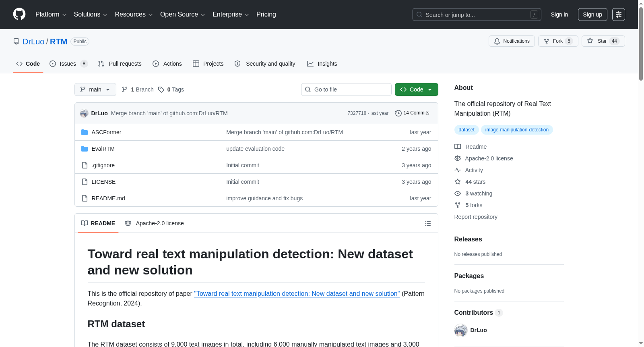The height and width of the screenshot is (347, 644).
Task: Open the GitHub home logo
Action: tap(19, 15)
